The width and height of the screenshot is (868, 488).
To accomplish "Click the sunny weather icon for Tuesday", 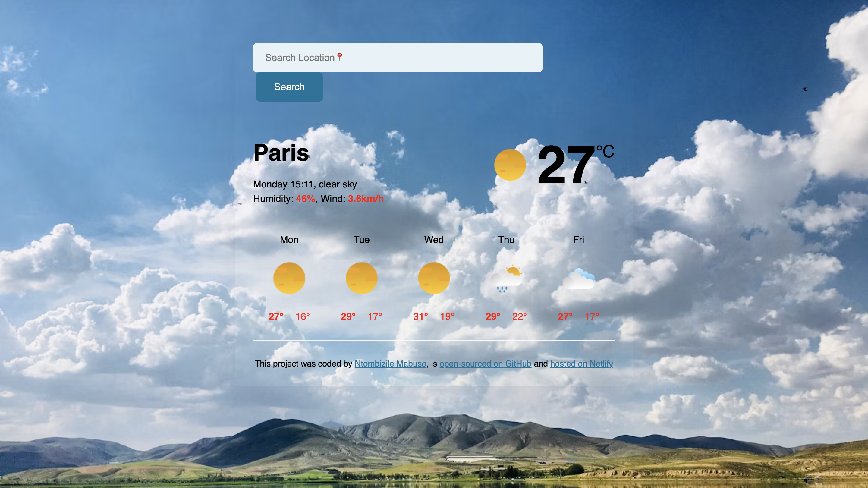I will tap(361, 278).
